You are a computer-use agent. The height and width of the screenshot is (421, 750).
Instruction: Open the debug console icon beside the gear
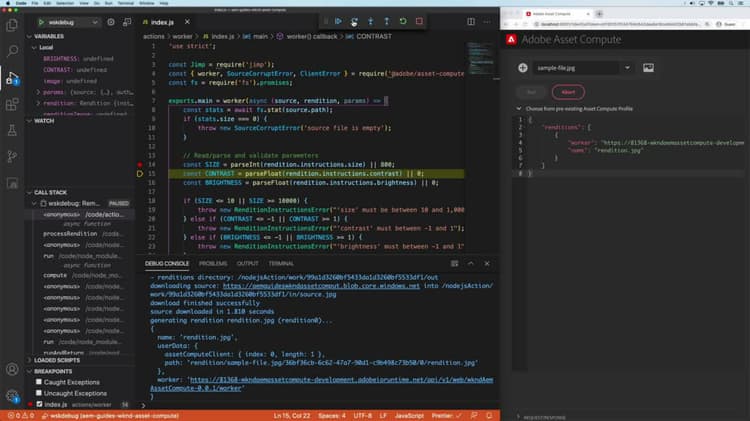click(x=127, y=22)
